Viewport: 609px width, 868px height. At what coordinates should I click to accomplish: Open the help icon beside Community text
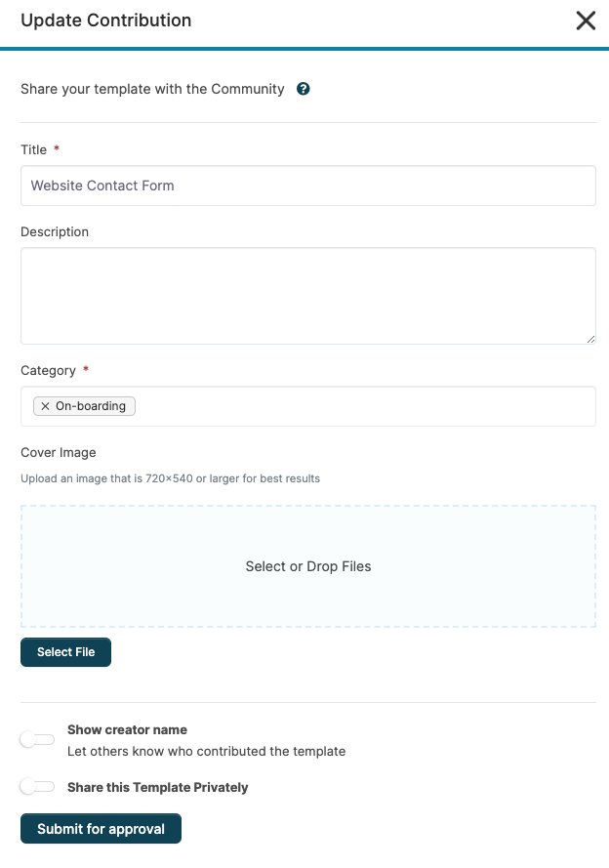[x=304, y=89]
